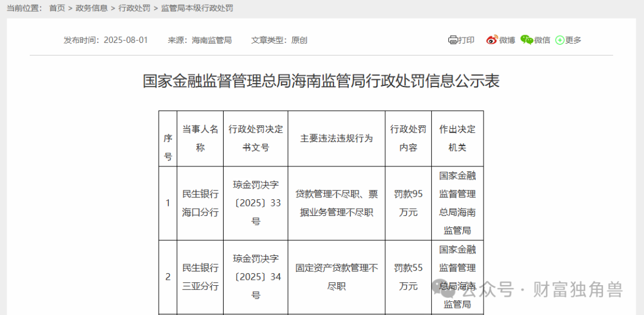The image size is (644, 315).
Task: Click violation cell 贷款管理不尽职、票据业务管理不尽职
Action: [x=336, y=203]
